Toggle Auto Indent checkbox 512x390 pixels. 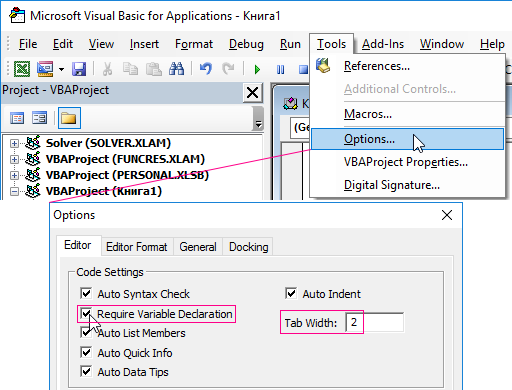click(x=291, y=293)
